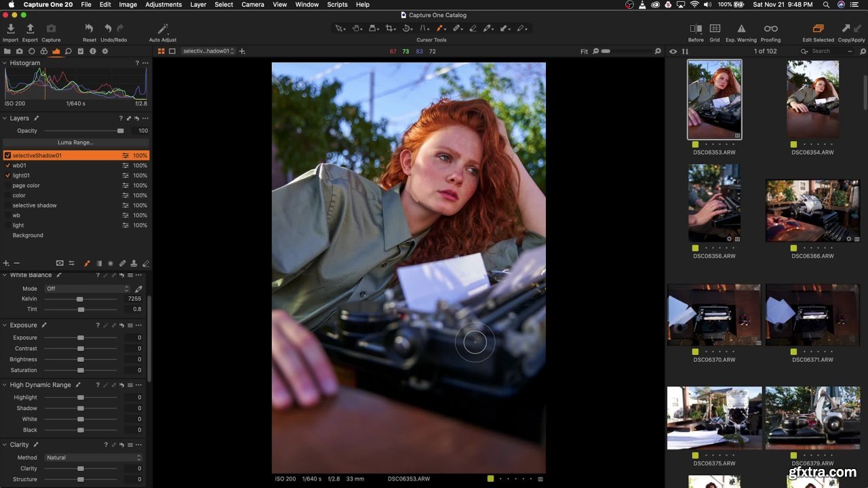Select the Draw Mask brush in Layers
This screenshot has height=488, width=868.
[x=87, y=263]
